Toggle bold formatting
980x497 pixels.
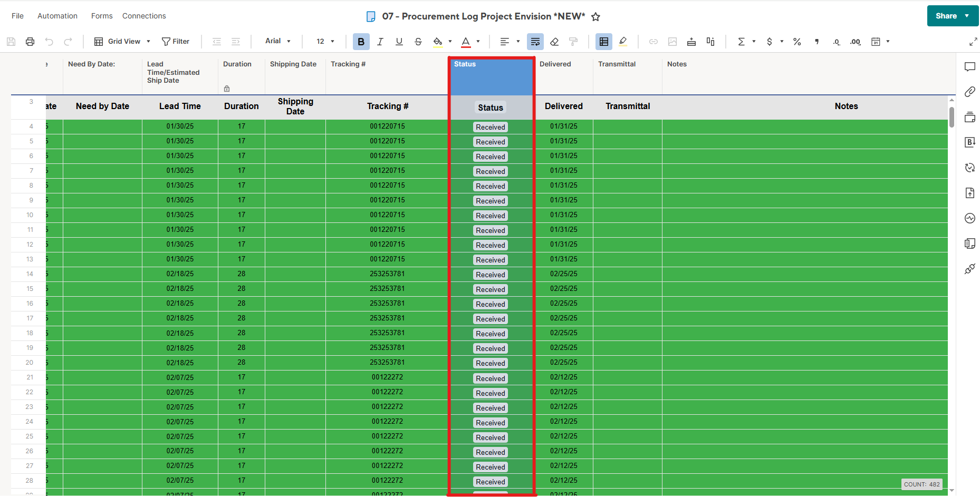click(361, 42)
